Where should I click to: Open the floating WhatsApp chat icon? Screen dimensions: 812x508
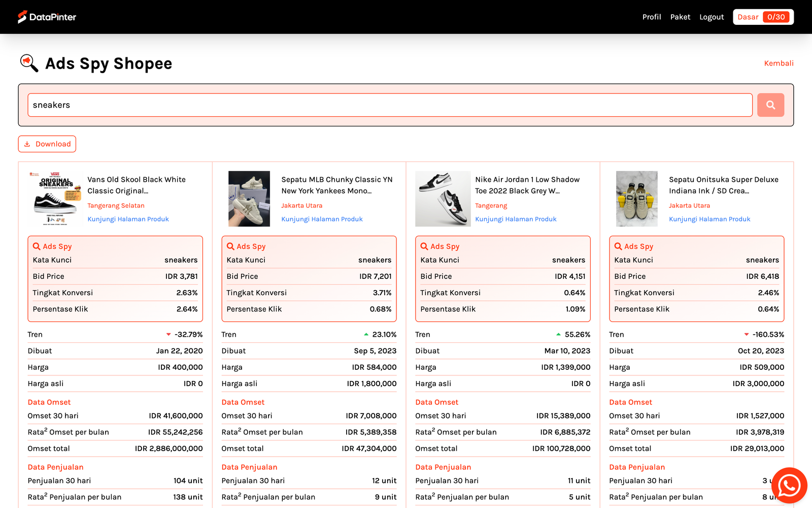point(789,485)
